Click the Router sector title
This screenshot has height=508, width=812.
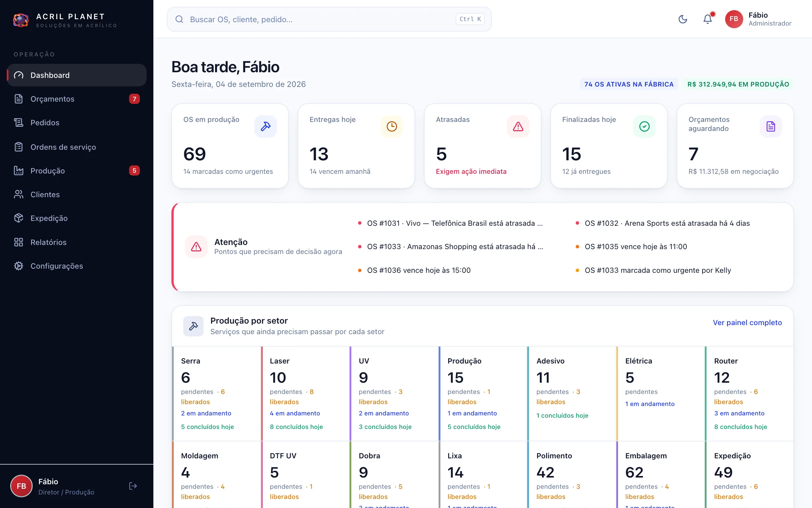(726, 361)
